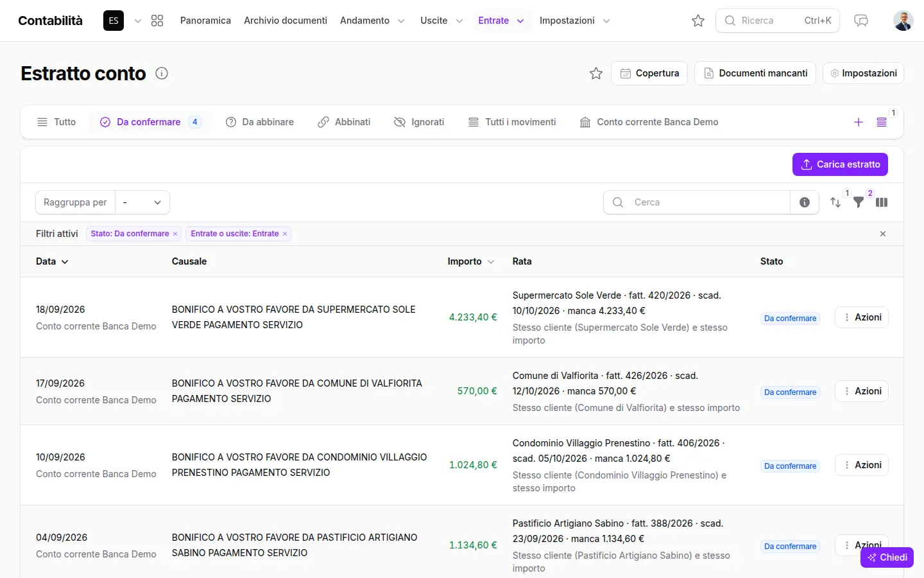Open the saved views list icon

[x=882, y=122]
